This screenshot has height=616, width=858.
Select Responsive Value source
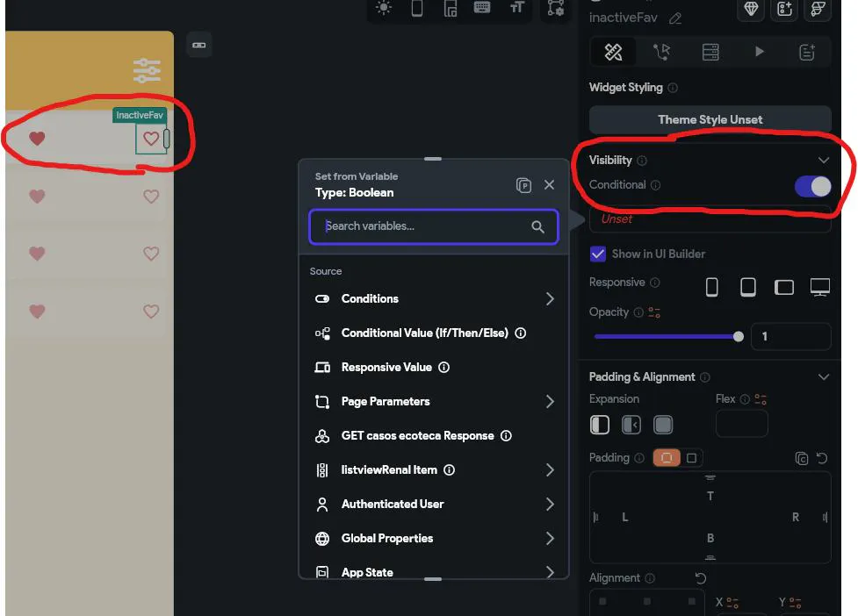[x=433, y=368]
